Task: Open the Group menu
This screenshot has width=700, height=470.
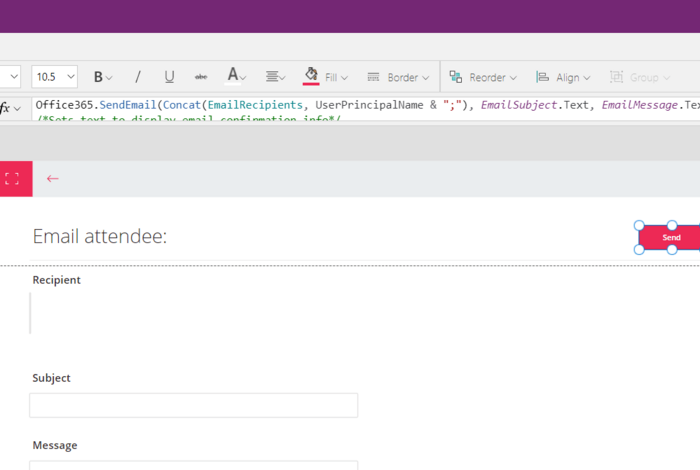Action: [x=640, y=78]
